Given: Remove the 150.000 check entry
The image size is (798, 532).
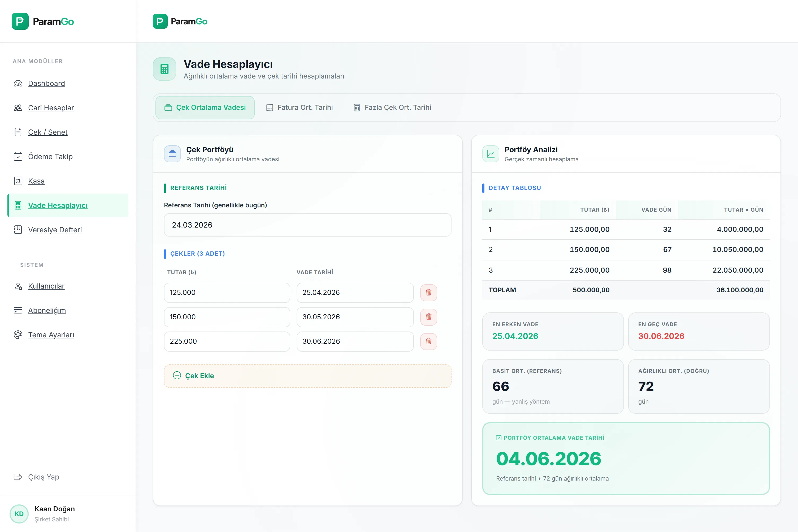Looking at the screenshot, I should [428, 317].
